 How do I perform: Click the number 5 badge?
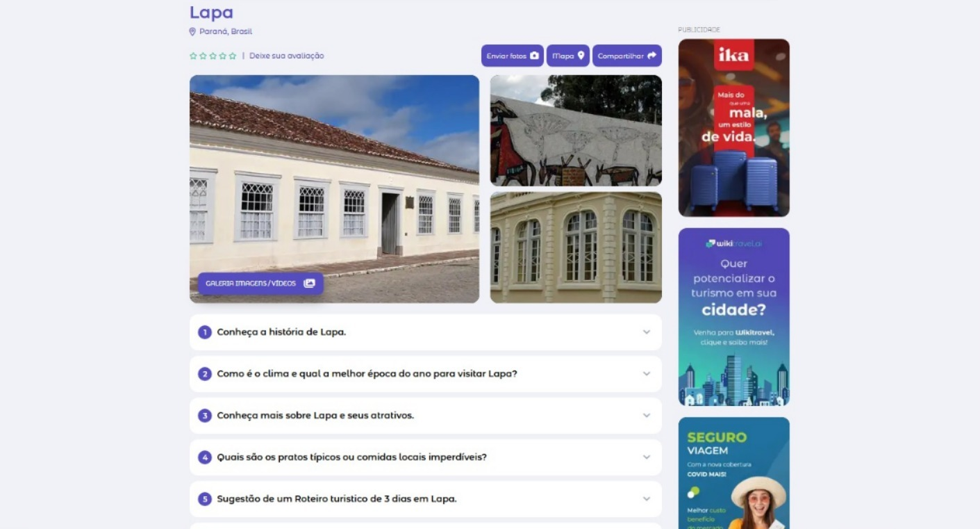[x=205, y=499]
